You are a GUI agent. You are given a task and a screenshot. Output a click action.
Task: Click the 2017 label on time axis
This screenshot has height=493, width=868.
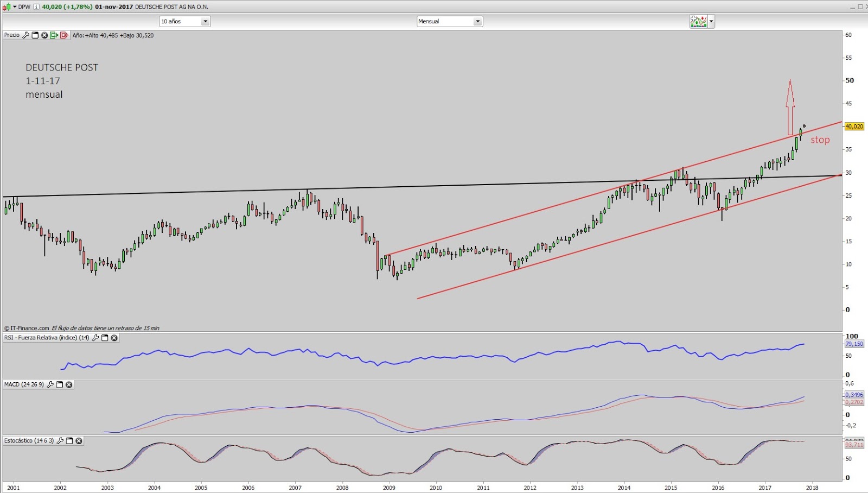point(765,488)
